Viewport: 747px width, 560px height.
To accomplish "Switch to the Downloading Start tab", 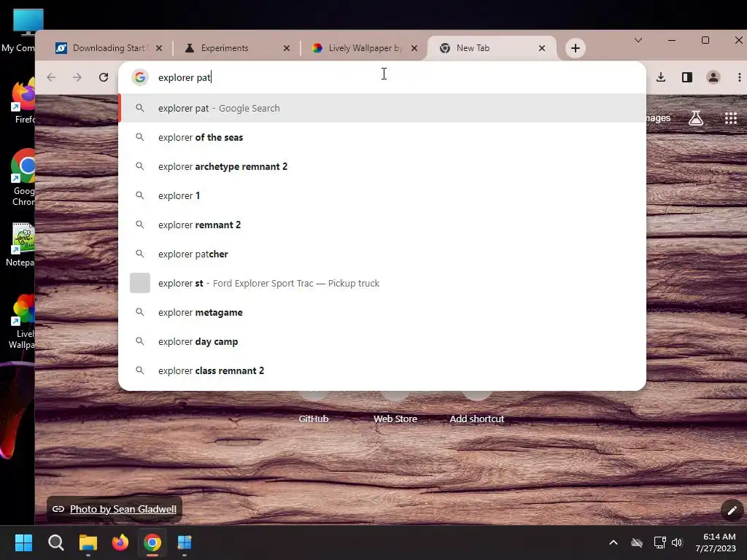I will click(109, 48).
